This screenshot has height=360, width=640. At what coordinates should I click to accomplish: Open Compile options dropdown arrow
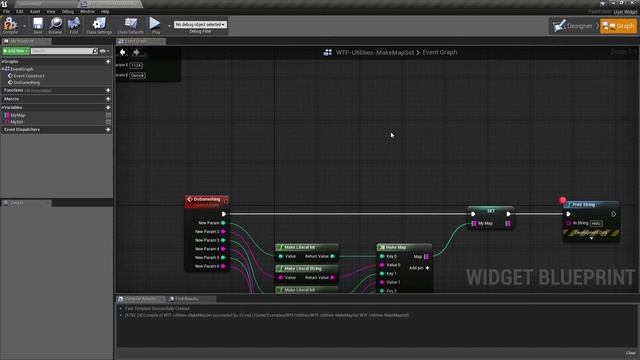24,26
